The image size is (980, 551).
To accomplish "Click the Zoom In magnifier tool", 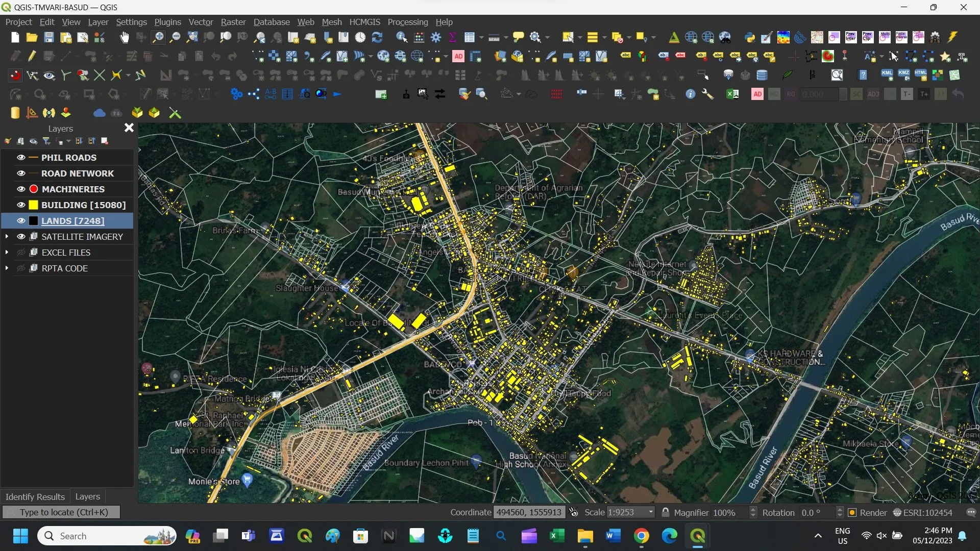I will pos(158,37).
